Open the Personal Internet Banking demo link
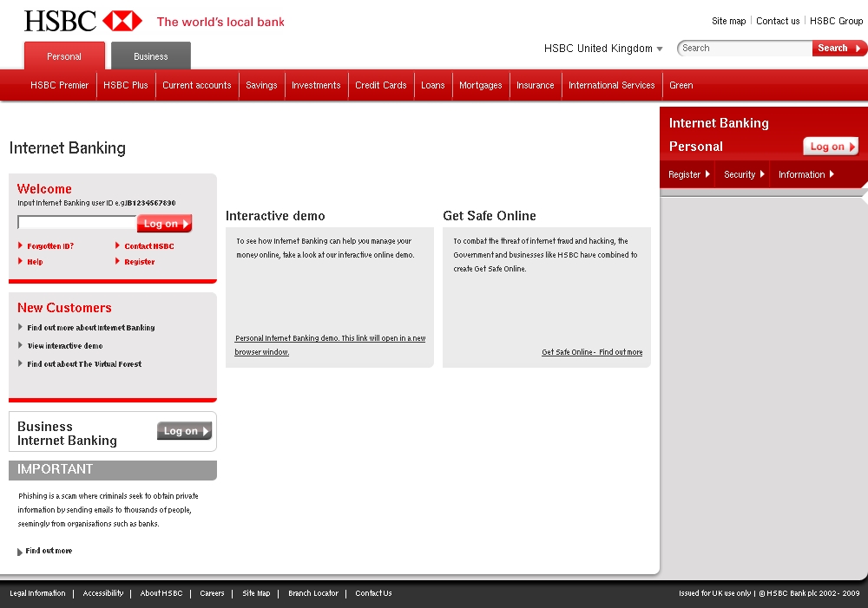The image size is (868, 608). (x=330, y=344)
